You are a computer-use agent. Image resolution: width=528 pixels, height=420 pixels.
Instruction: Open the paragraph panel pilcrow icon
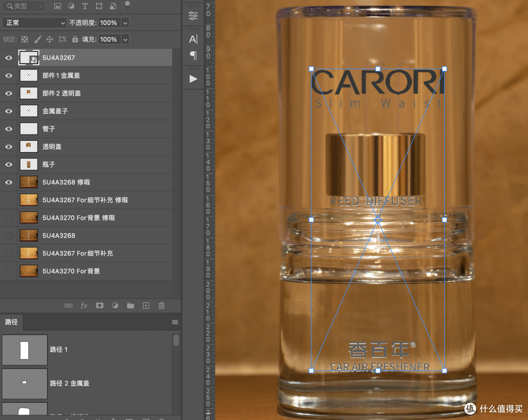tap(193, 55)
